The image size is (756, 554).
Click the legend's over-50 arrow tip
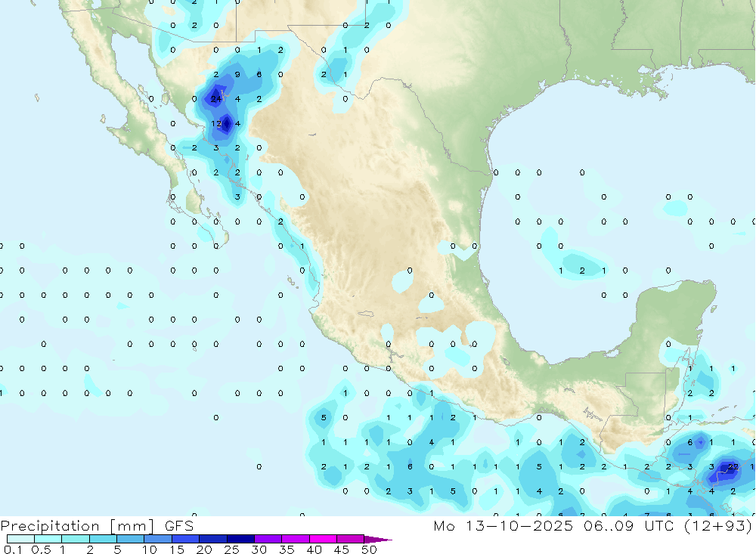pos(378,540)
